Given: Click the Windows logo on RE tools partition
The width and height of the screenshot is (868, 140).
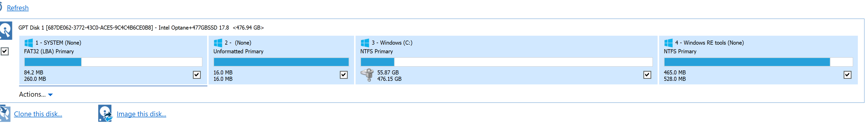Looking at the screenshot, I should point(668,43).
